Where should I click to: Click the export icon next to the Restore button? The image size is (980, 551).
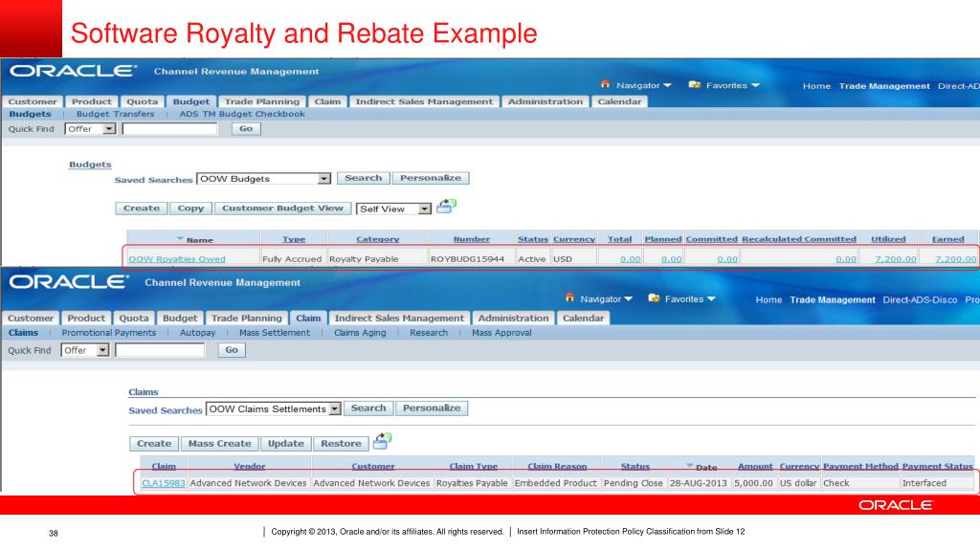click(382, 441)
